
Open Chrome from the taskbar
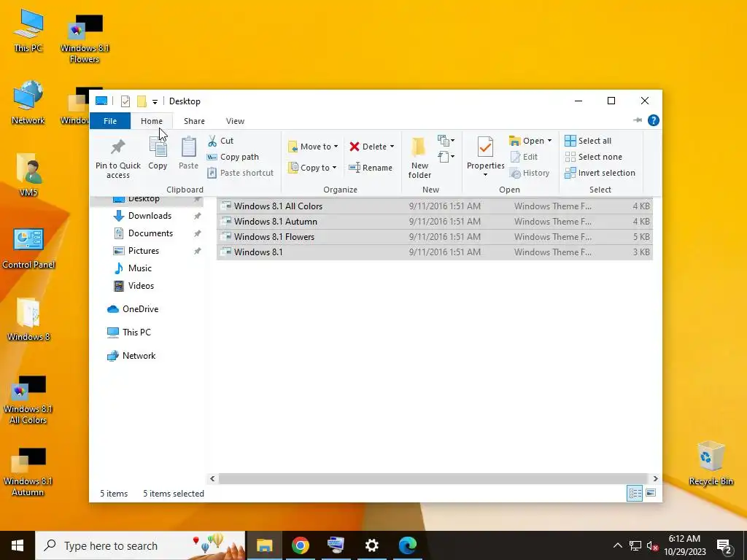[x=300, y=545]
